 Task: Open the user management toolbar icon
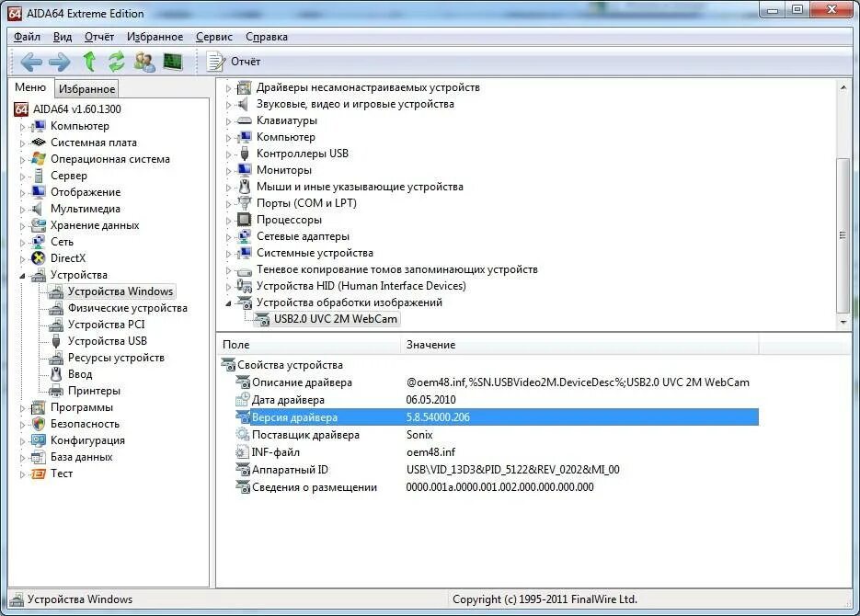[144, 62]
